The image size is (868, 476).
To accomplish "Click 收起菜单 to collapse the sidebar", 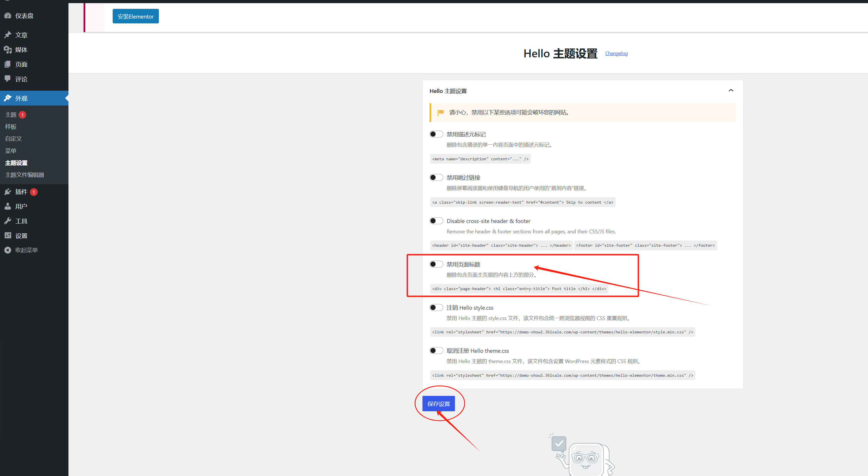I will click(x=26, y=250).
